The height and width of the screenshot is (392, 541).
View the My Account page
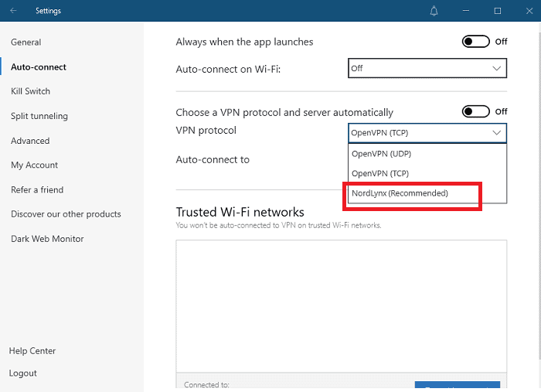click(35, 165)
